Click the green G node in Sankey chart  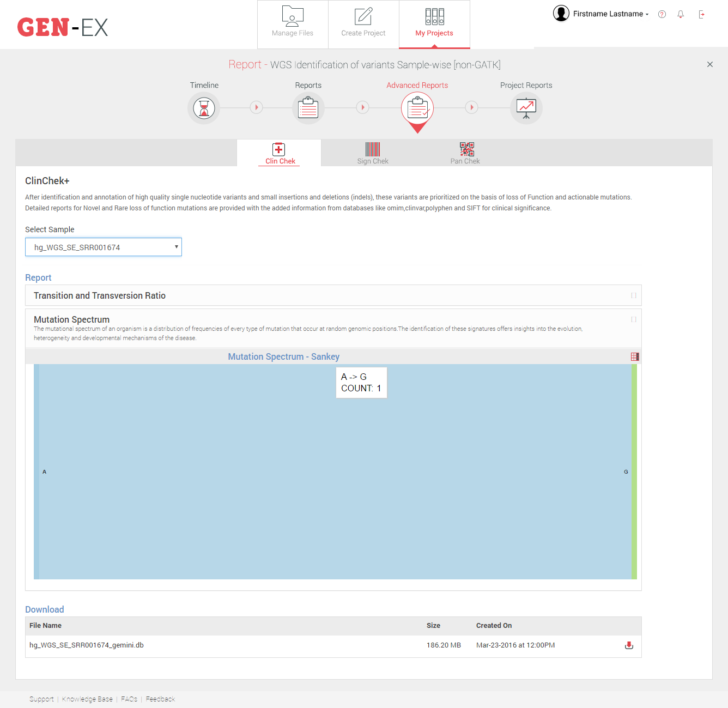click(x=634, y=471)
